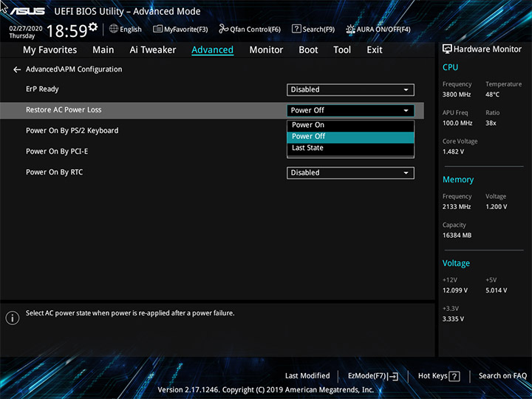532x399 pixels.
Task: Click Search on FAQ link
Action: tap(502, 375)
